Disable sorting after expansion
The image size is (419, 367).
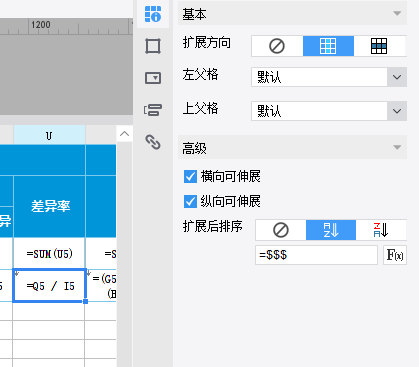281,230
